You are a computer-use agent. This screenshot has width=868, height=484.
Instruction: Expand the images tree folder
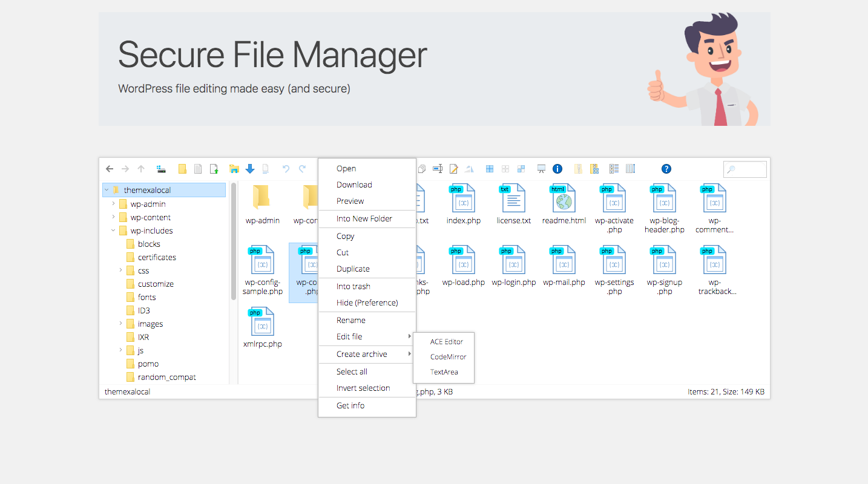pyautogui.click(x=120, y=324)
